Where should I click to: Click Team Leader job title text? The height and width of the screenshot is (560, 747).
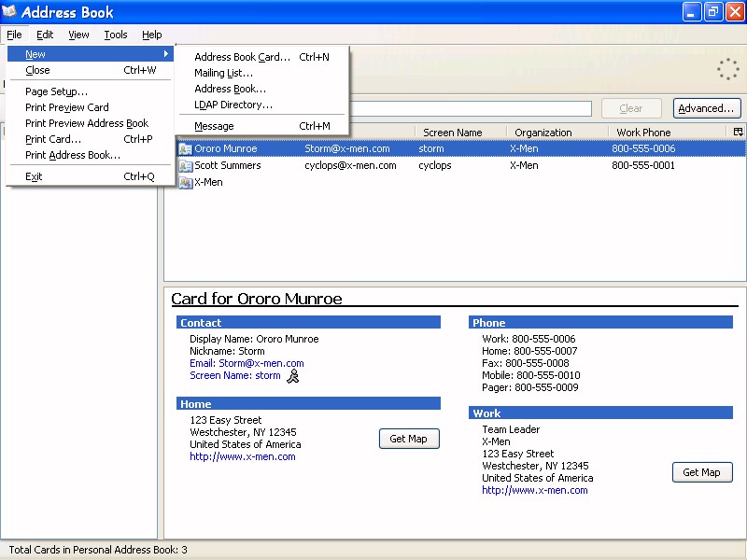[x=511, y=429]
